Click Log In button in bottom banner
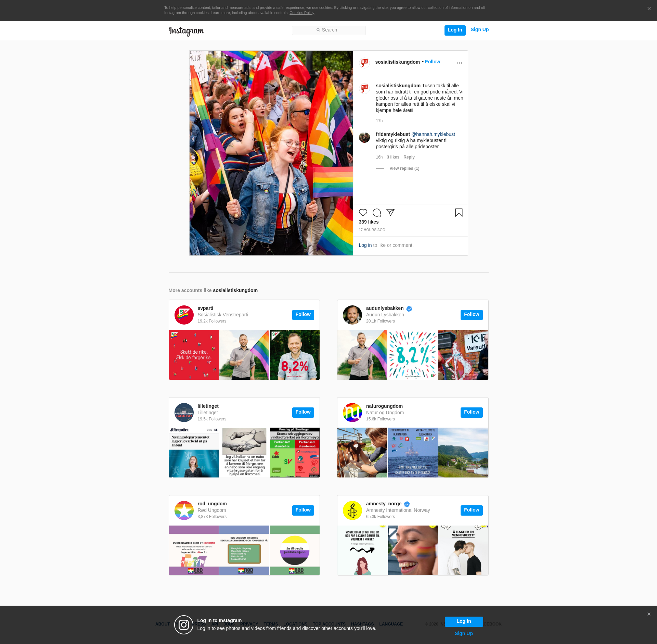Image resolution: width=657 pixels, height=644 pixels. [x=464, y=621]
